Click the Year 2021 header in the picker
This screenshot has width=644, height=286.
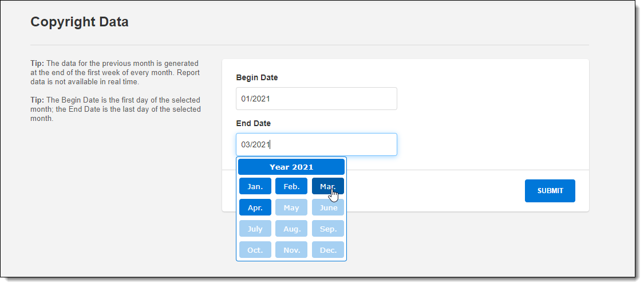[291, 167]
